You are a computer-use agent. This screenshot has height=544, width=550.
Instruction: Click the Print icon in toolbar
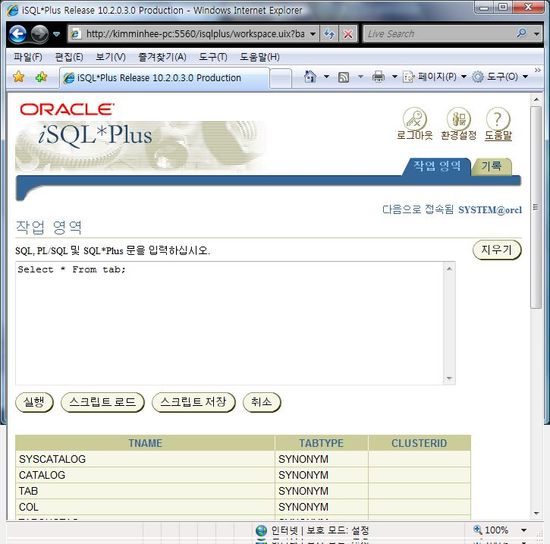pos(378,76)
